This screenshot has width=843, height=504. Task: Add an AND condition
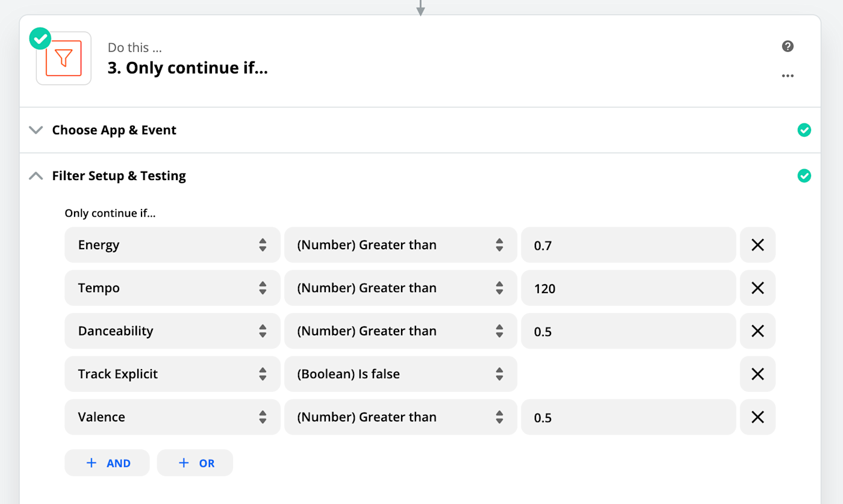click(107, 463)
